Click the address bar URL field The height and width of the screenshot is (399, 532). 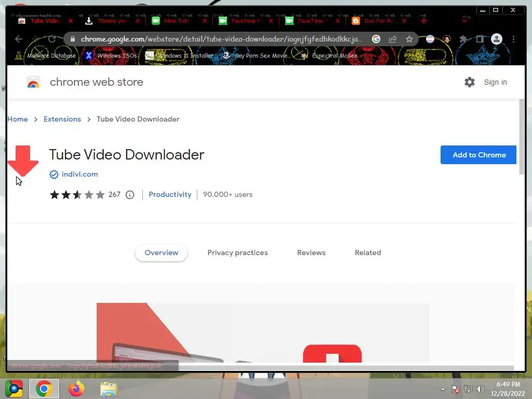[x=221, y=39]
